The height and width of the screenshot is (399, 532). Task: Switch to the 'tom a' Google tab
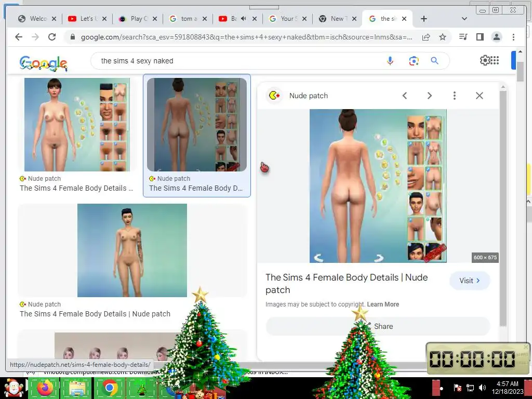(188, 19)
